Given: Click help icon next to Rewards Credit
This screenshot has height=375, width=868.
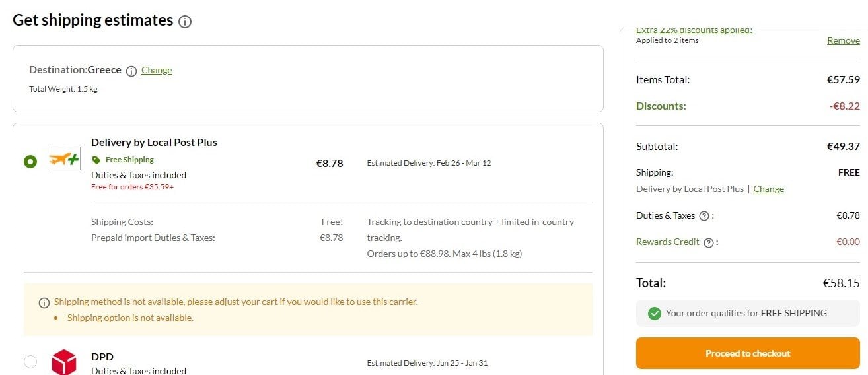Looking at the screenshot, I should click(709, 242).
